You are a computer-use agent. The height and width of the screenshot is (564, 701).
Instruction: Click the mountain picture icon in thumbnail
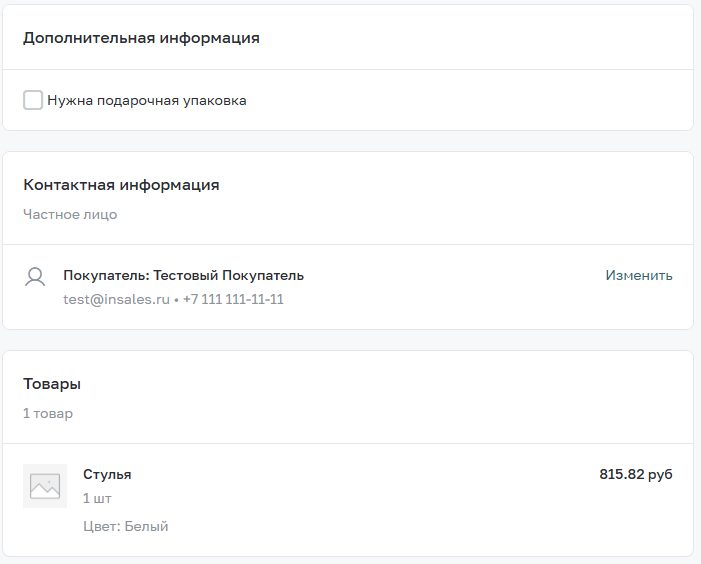point(45,486)
